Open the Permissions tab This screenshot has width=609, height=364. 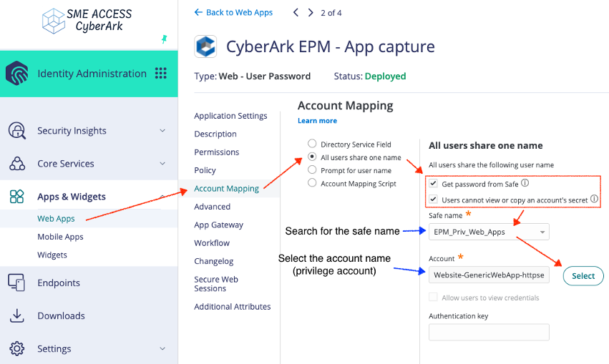tap(217, 152)
